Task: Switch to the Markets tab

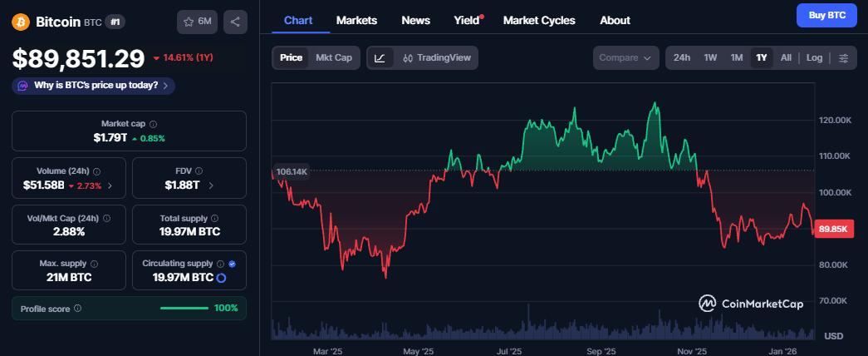Action: pyautogui.click(x=356, y=20)
